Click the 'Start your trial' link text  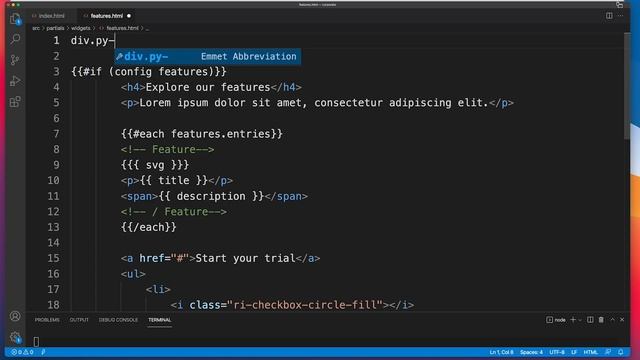(x=245, y=258)
